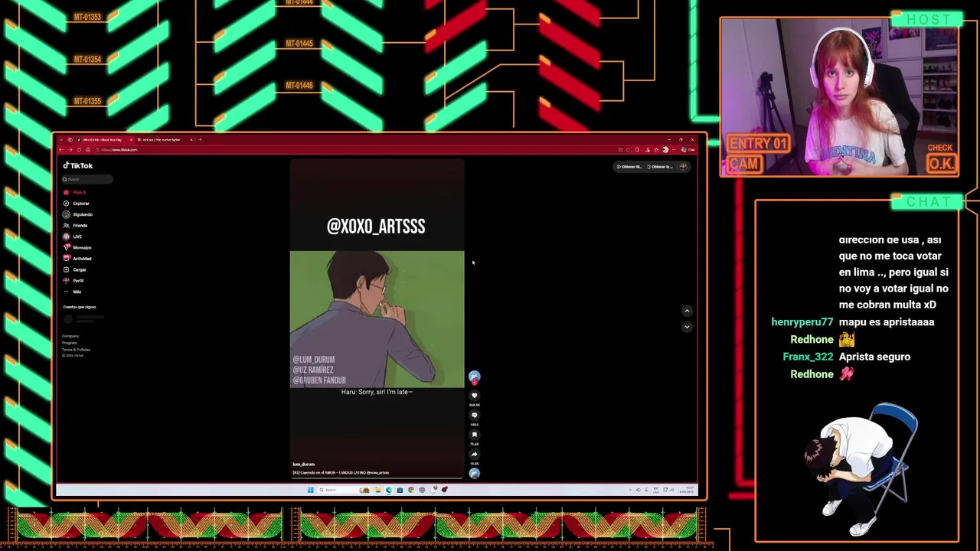Open the Windows Start menu
Image resolution: width=980 pixels, height=551 pixels.
(x=311, y=490)
